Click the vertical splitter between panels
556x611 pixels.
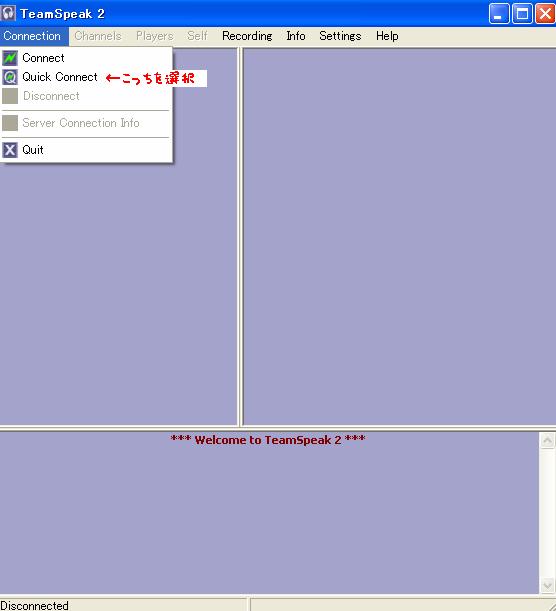tap(240, 237)
